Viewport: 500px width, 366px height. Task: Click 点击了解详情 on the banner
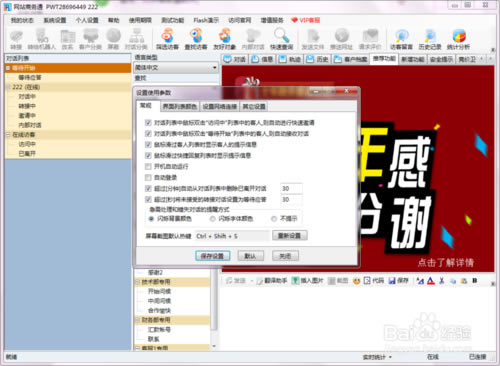pyautogui.click(x=446, y=263)
